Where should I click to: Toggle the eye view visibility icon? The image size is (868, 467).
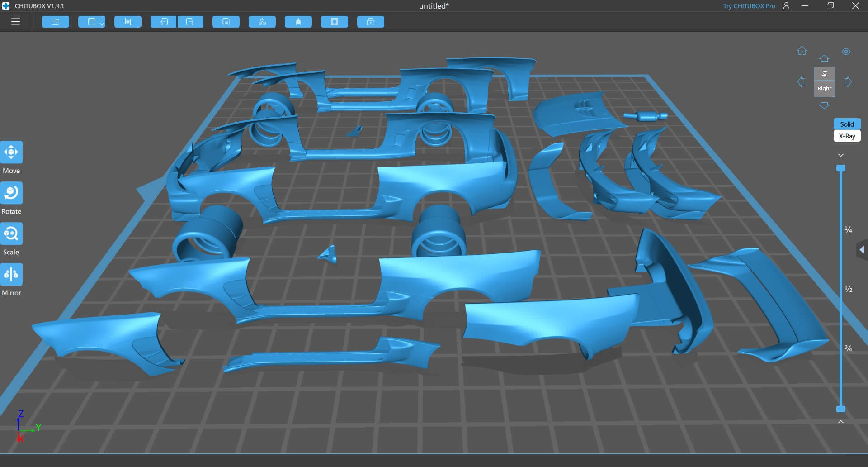846,52
